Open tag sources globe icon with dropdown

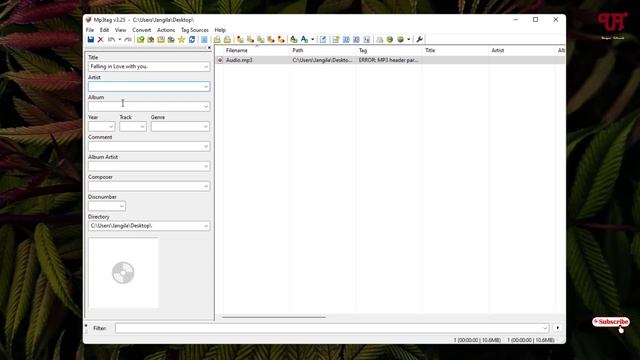[x=400, y=40]
